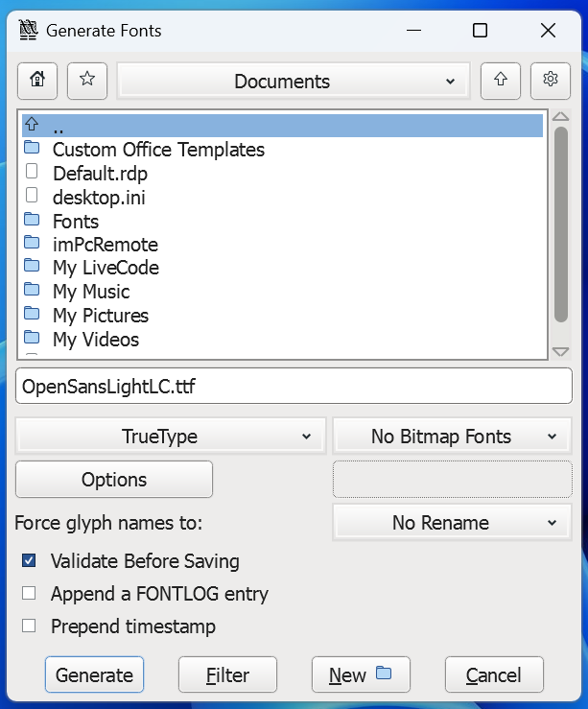Click the home directory icon button
This screenshot has width=588, height=709.
[37, 82]
